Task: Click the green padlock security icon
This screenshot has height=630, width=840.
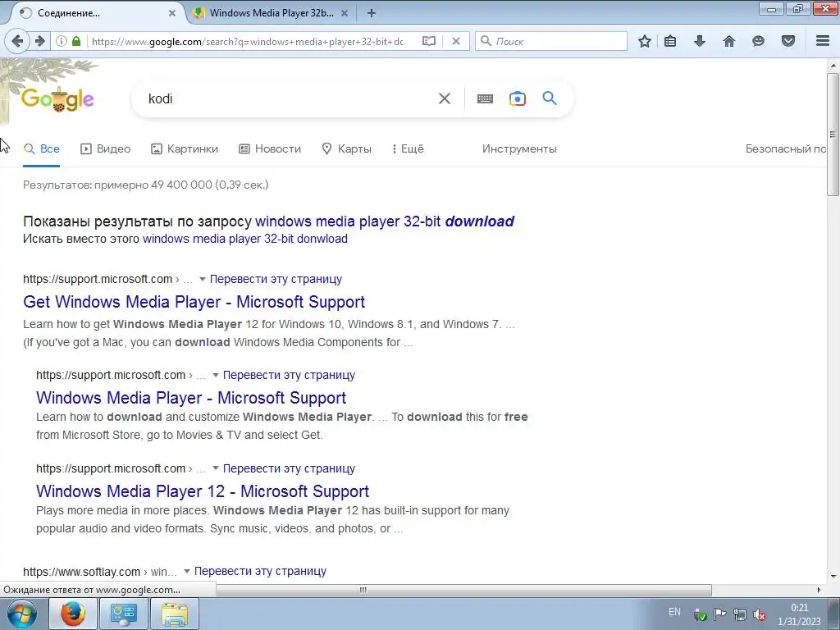Action: point(76,41)
